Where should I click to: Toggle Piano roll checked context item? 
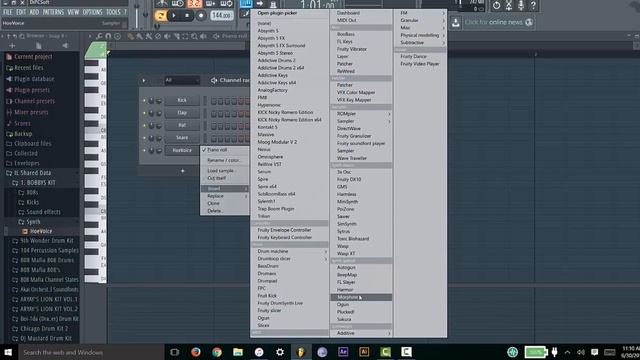[224, 150]
